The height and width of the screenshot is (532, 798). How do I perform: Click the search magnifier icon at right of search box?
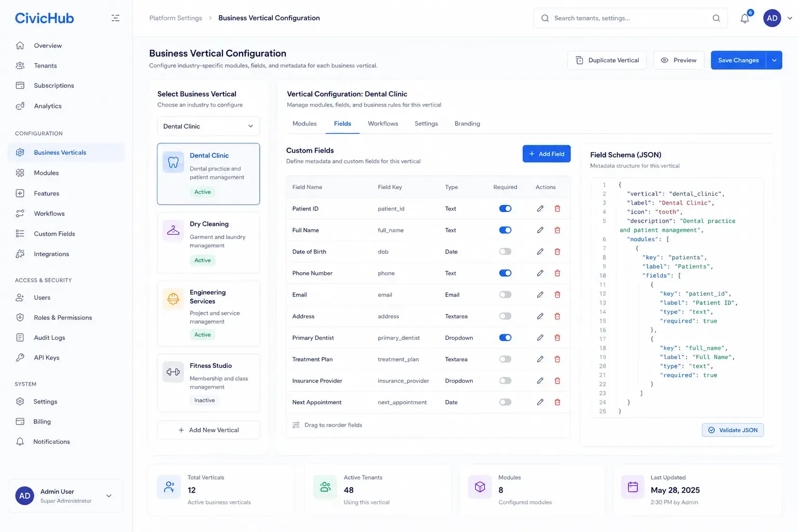click(x=716, y=18)
